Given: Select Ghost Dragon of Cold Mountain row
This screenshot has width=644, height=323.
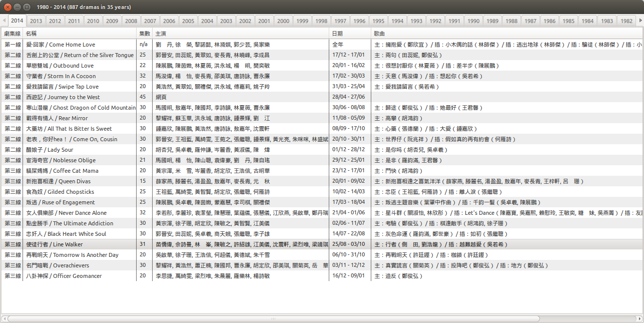Looking at the screenshot, I should 322,108.
